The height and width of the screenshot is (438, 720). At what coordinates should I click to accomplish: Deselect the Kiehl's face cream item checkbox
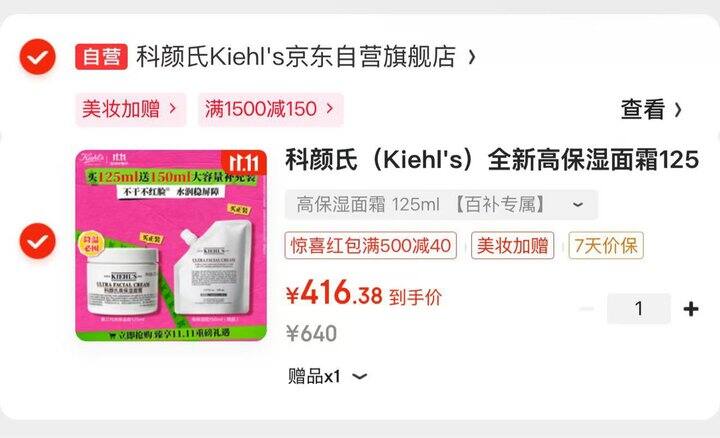38,241
